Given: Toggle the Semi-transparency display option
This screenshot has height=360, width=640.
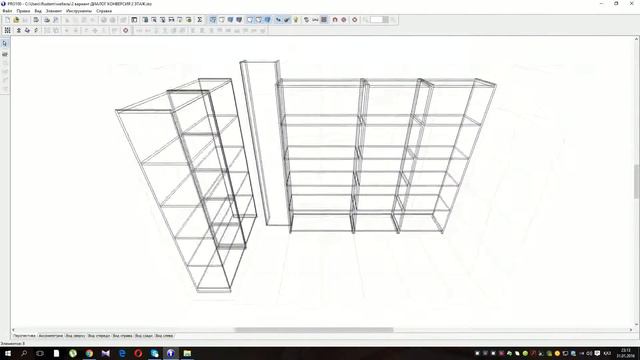Looking at the screenshot, I should pyautogui.click(x=258, y=20).
